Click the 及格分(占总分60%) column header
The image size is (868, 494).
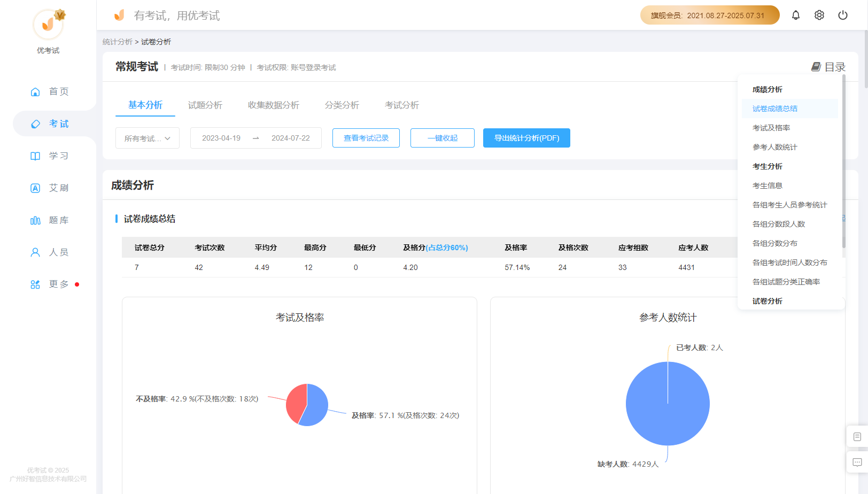436,248
